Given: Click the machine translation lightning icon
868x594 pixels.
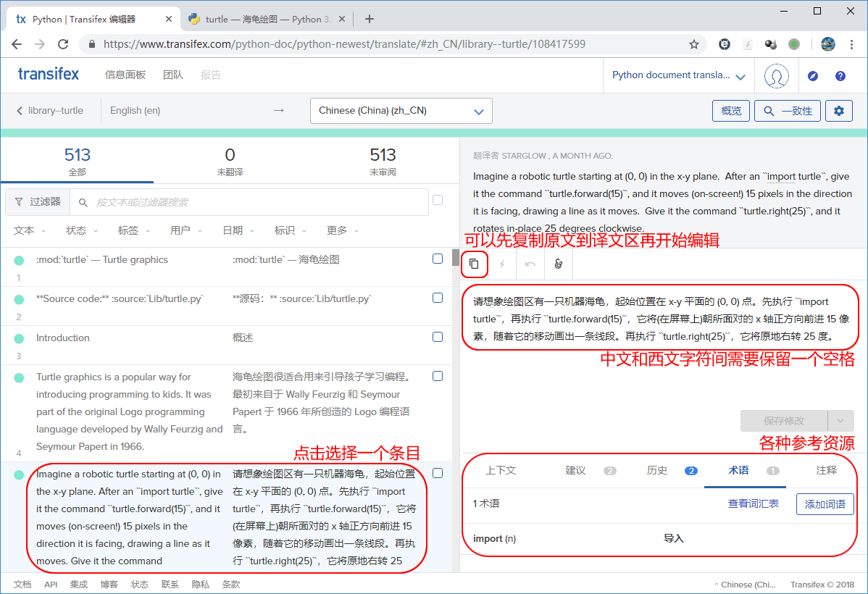Looking at the screenshot, I should (x=502, y=264).
